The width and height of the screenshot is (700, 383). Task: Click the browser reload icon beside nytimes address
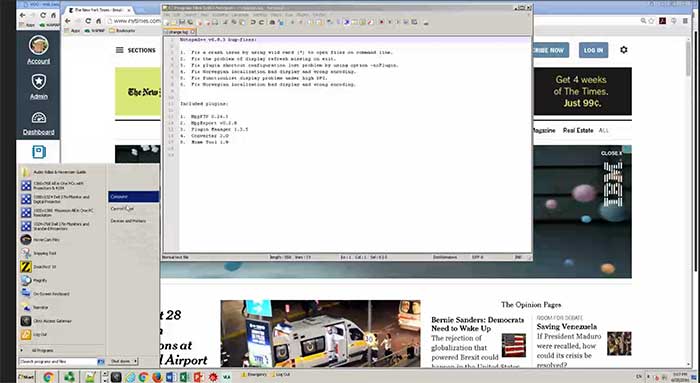[88, 21]
